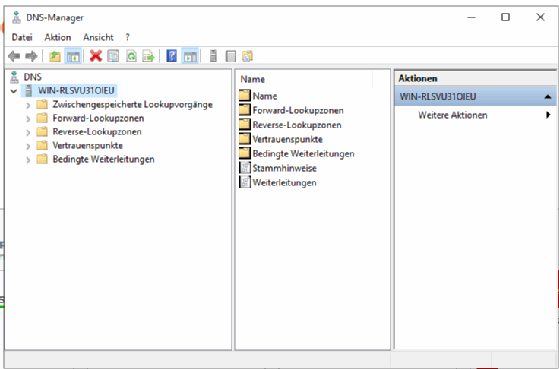Screen dimensions: 559x369
Task: Expand Zwischengespeicherte Lookupvorgänge tree node
Action: point(28,105)
